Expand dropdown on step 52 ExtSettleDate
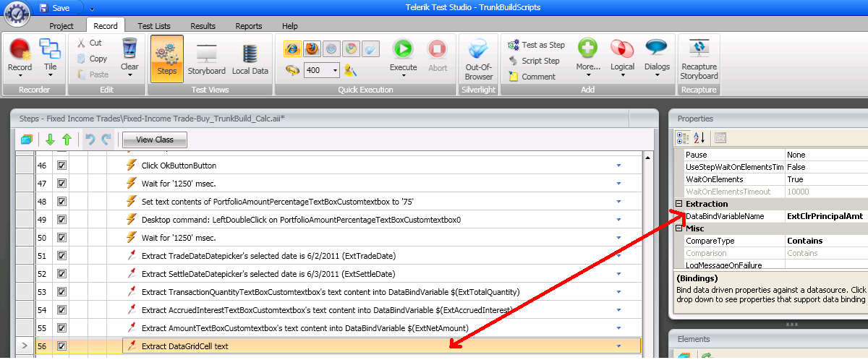Screen dimensions: 868x360 click(618, 274)
